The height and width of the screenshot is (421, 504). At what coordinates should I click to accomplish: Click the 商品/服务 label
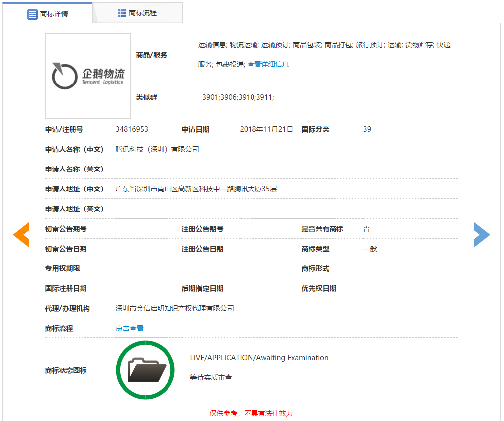point(152,55)
